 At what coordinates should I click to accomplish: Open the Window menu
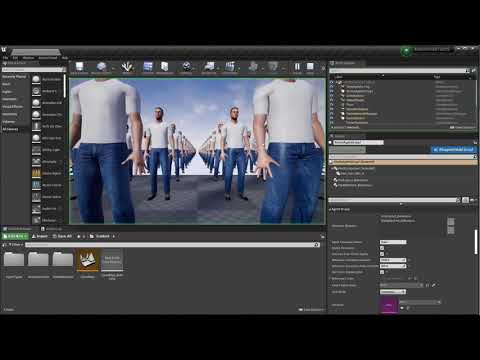pyautogui.click(x=28, y=58)
